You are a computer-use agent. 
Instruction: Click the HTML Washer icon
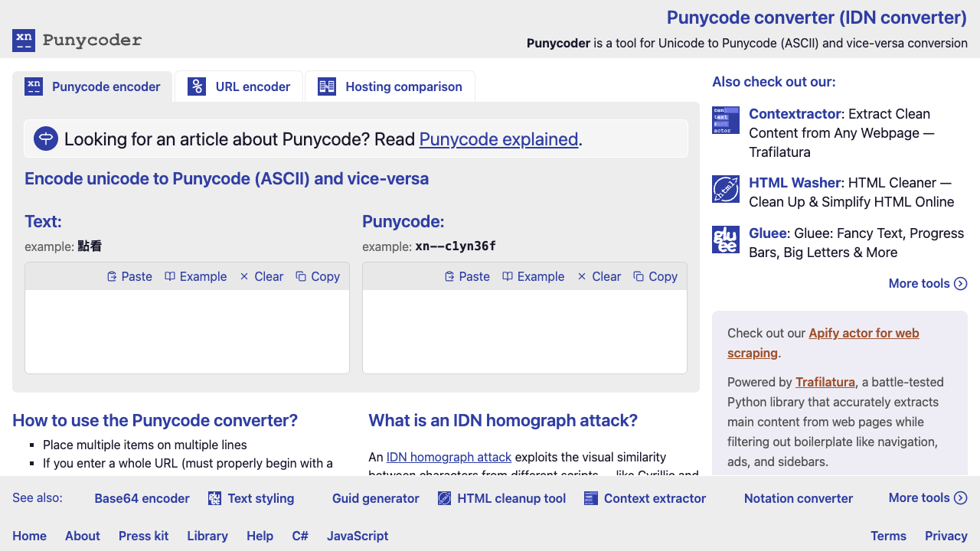coord(726,189)
